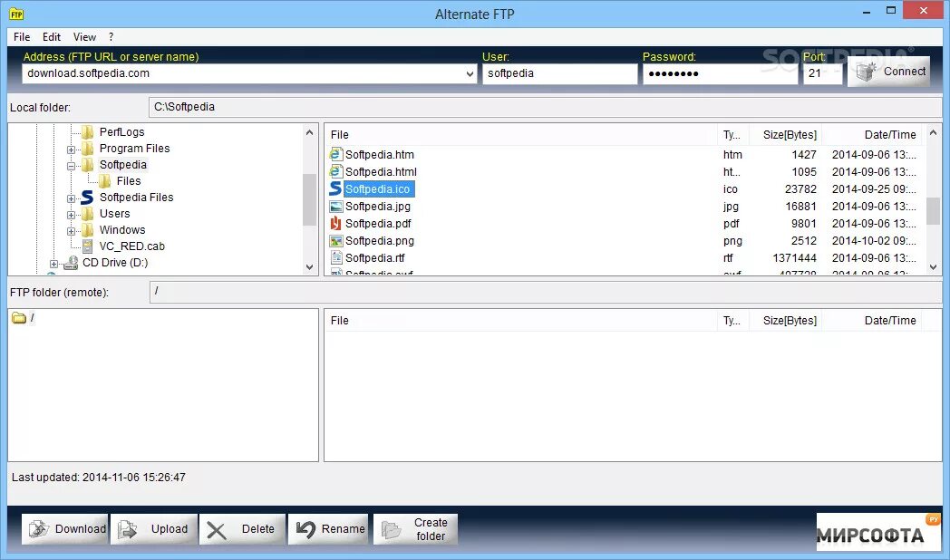Select the Softpedia.pdf file name
The image size is (950, 560).
coord(378,224)
